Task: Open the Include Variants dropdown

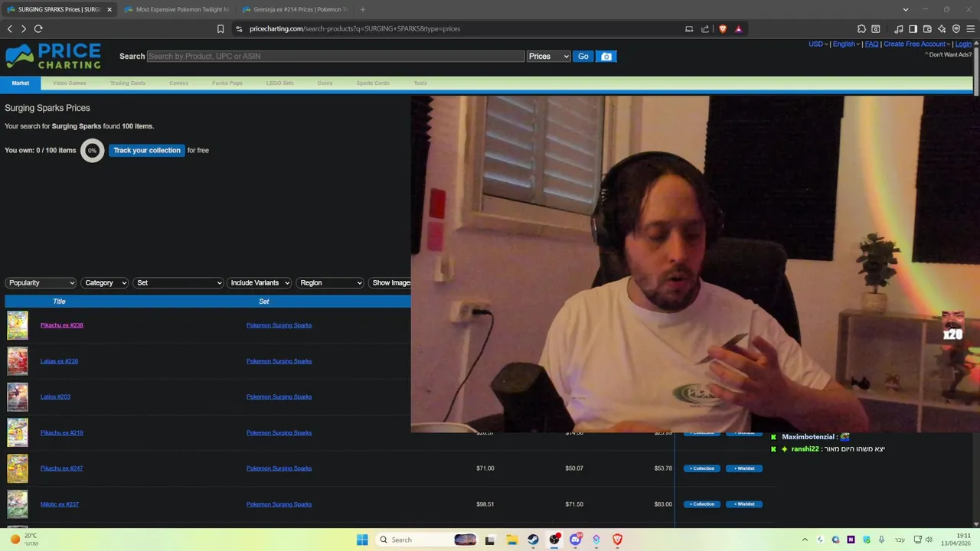Action: click(260, 283)
